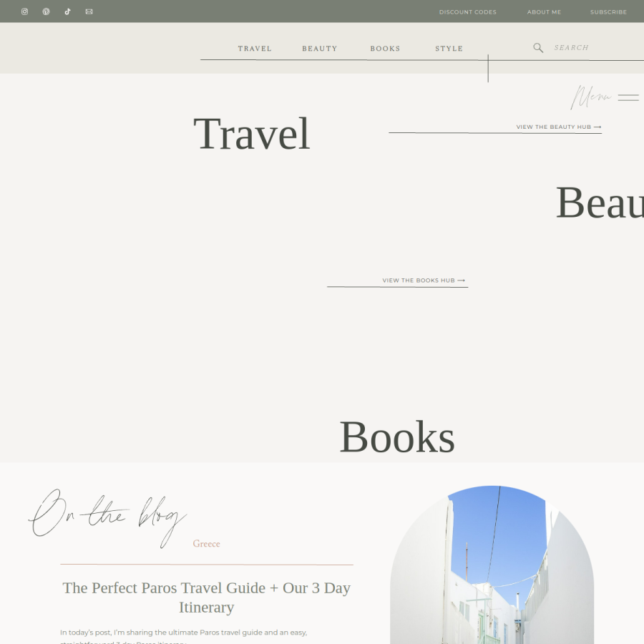Open the About Me page

pos(544,12)
